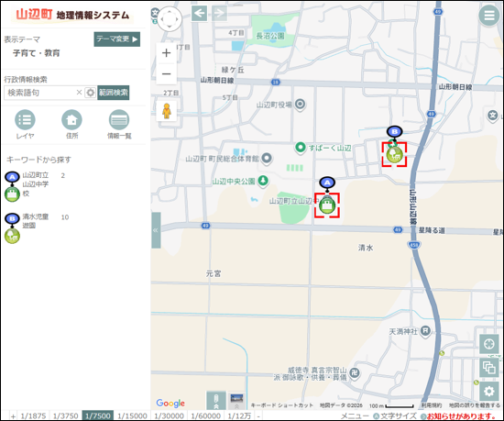
Task: Select the Street View pegman icon
Action: pyautogui.click(x=167, y=111)
